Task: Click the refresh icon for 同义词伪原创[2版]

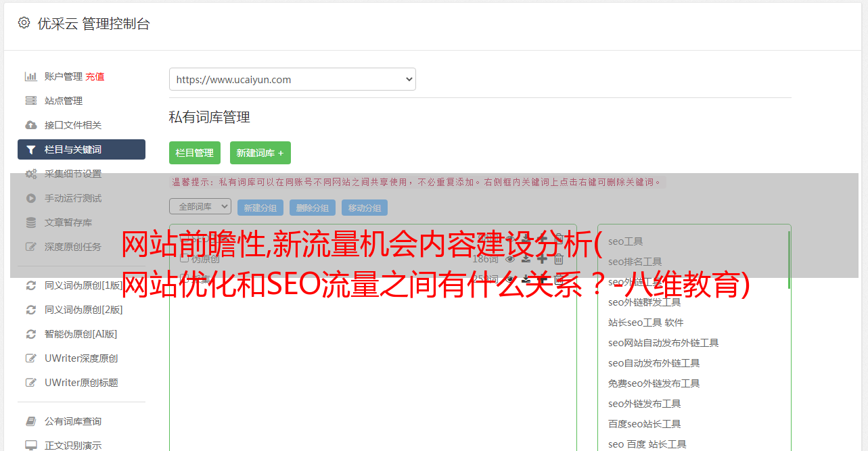Action: [x=31, y=310]
